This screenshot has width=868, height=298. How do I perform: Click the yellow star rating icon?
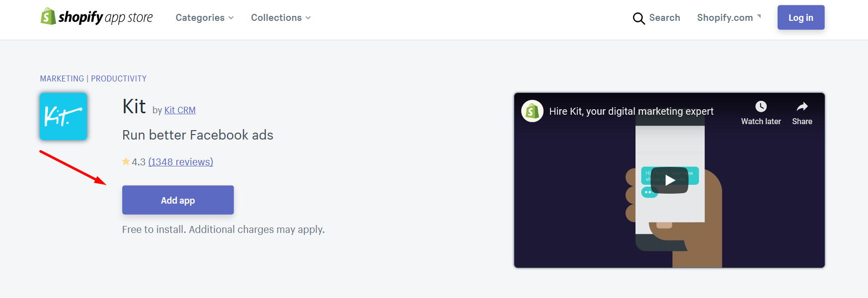point(126,161)
